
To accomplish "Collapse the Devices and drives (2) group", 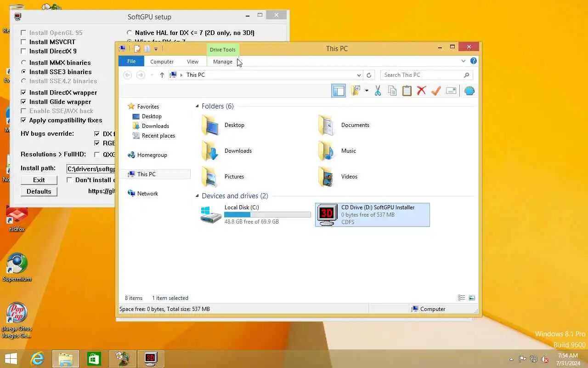I will (197, 196).
